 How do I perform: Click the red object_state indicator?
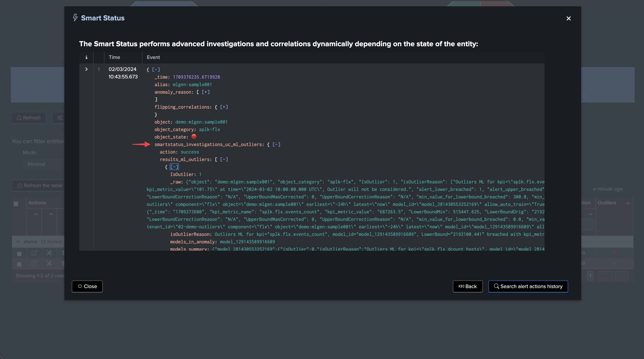(x=194, y=137)
